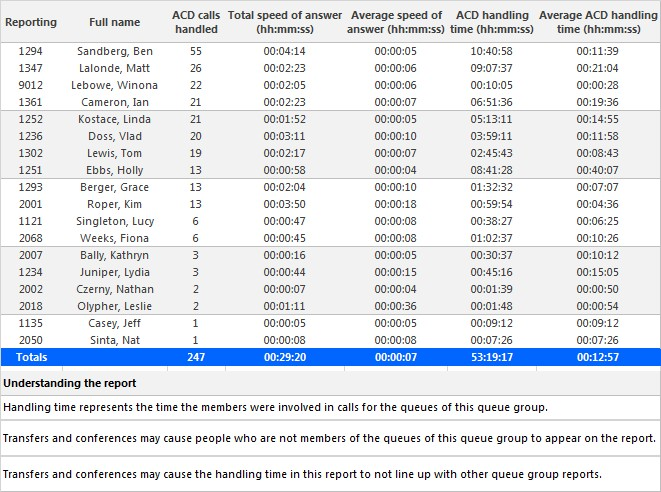Select the blue Totals row label
The image size is (661, 492).
tap(32, 357)
